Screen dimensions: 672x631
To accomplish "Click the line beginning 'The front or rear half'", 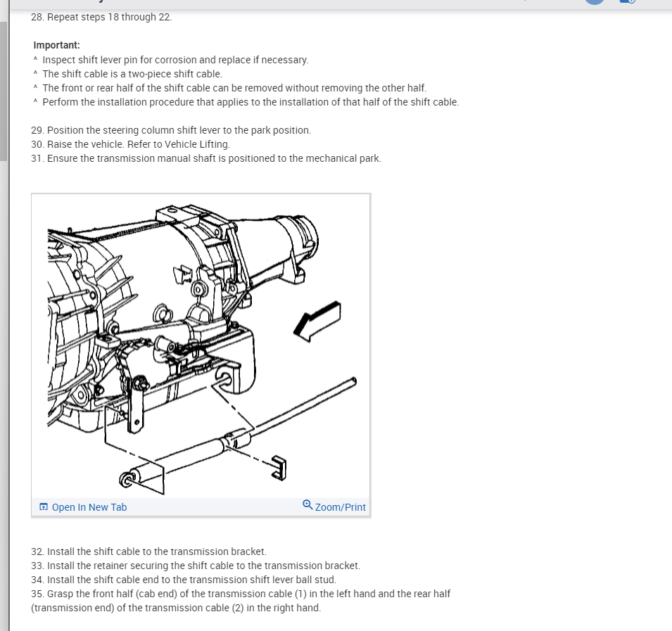I will [x=234, y=88].
